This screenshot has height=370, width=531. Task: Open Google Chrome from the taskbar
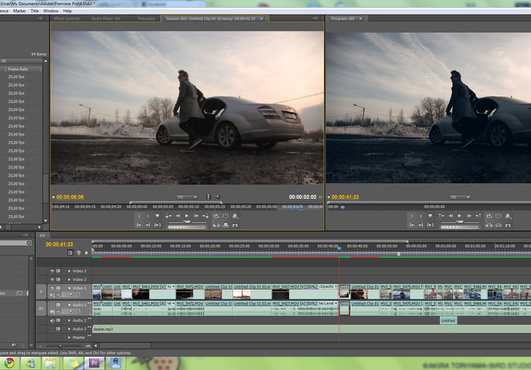tap(9, 363)
